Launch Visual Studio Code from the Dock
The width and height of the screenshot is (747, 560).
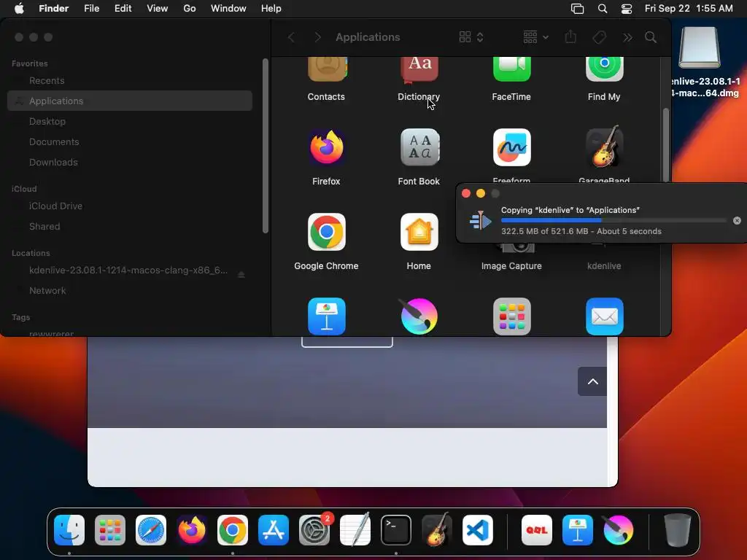(x=477, y=530)
